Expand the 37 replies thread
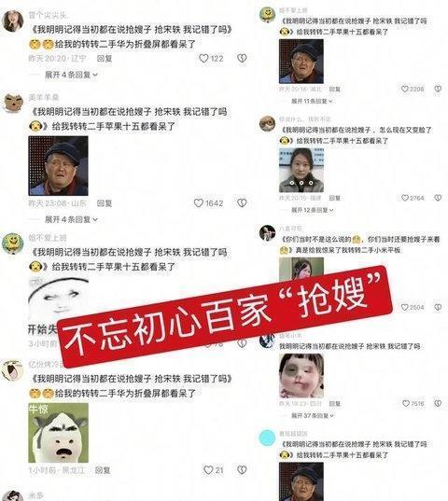The height and width of the screenshot is (501, 448). [313, 416]
